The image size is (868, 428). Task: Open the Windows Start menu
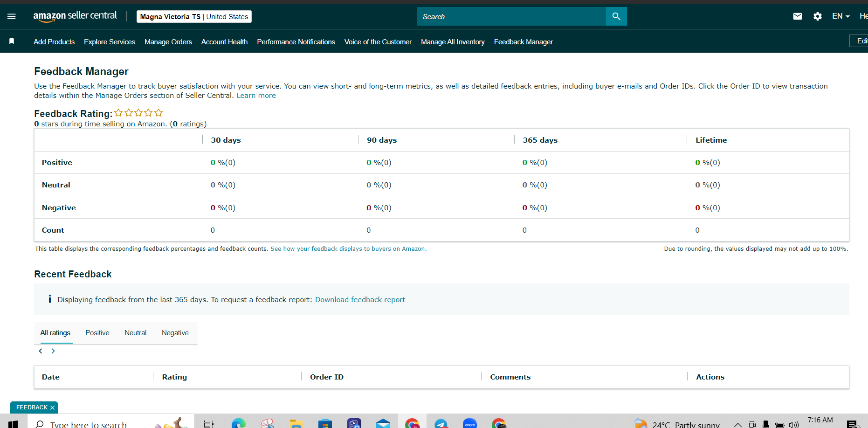pyautogui.click(x=13, y=424)
